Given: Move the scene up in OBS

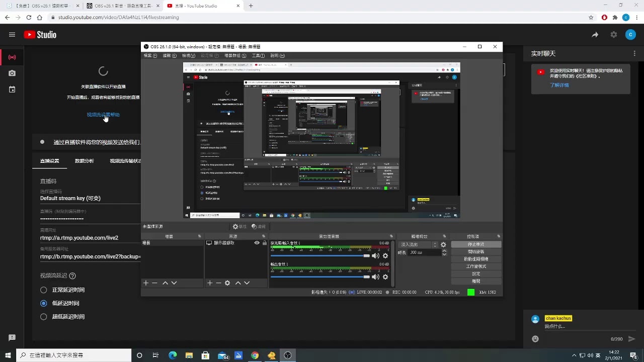Looking at the screenshot, I should point(165,283).
